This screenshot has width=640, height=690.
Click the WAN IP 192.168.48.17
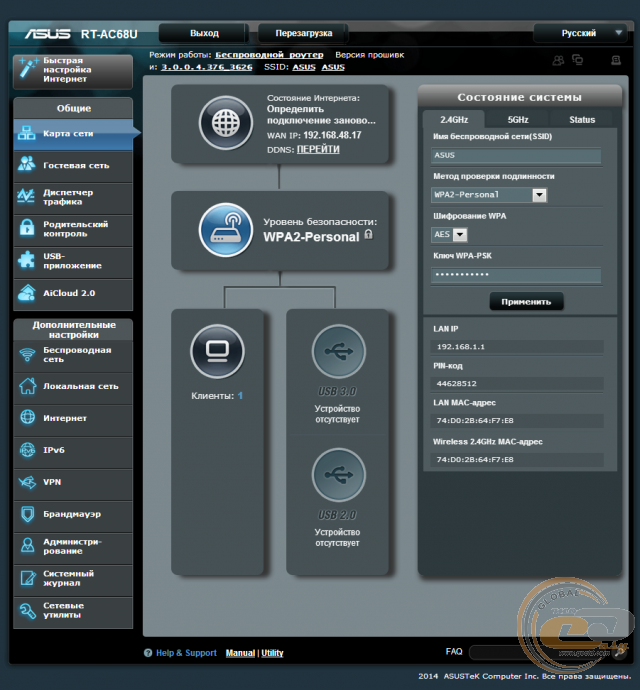coord(332,135)
